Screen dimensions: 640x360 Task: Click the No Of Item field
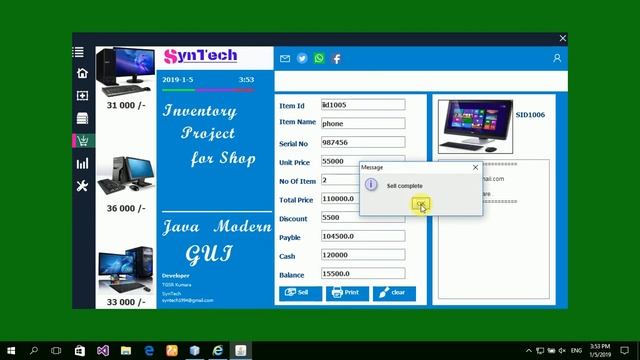[340, 180]
